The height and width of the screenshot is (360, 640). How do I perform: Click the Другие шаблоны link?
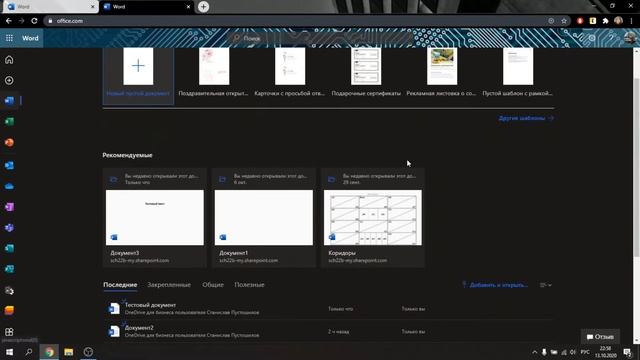(x=526, y=118)
